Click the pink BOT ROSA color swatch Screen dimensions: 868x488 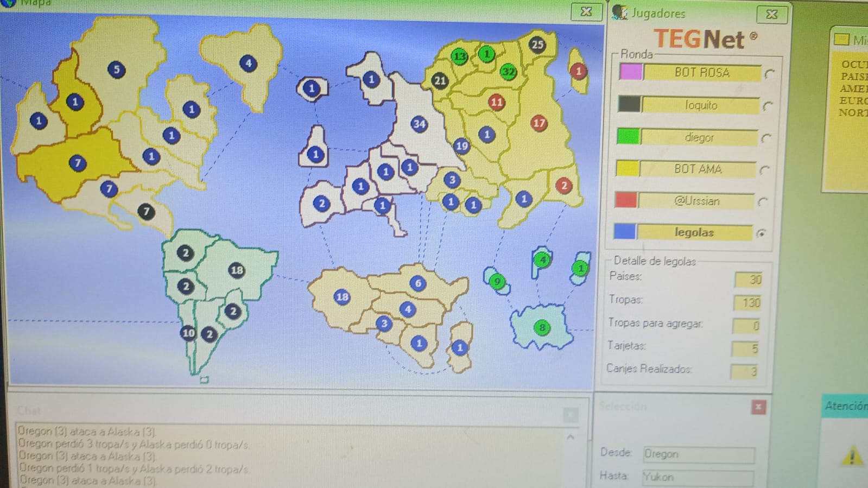click(x=631, y=72)
